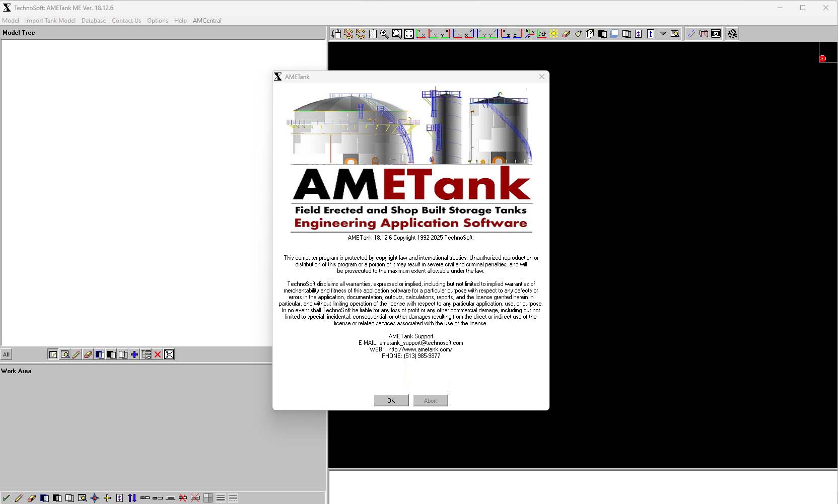Screen dimensions: 838x504
Task: Click the camera snapshot icon in view toolbar
Action: pyautogui.click(x=716, y=34)
